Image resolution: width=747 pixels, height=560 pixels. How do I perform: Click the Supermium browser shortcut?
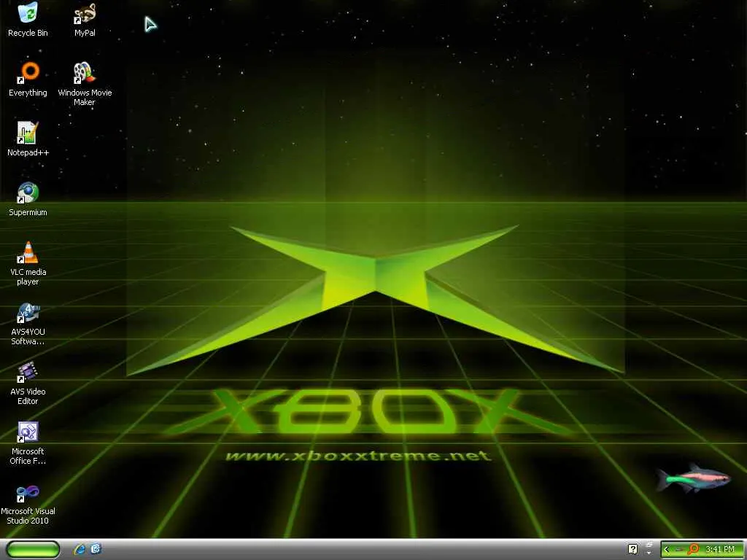point(28,199)
